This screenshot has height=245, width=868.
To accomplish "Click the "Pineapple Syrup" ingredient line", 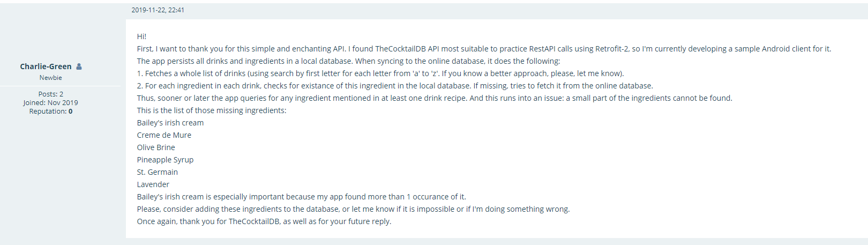I will pyautogui.click(x=165, y=160).
